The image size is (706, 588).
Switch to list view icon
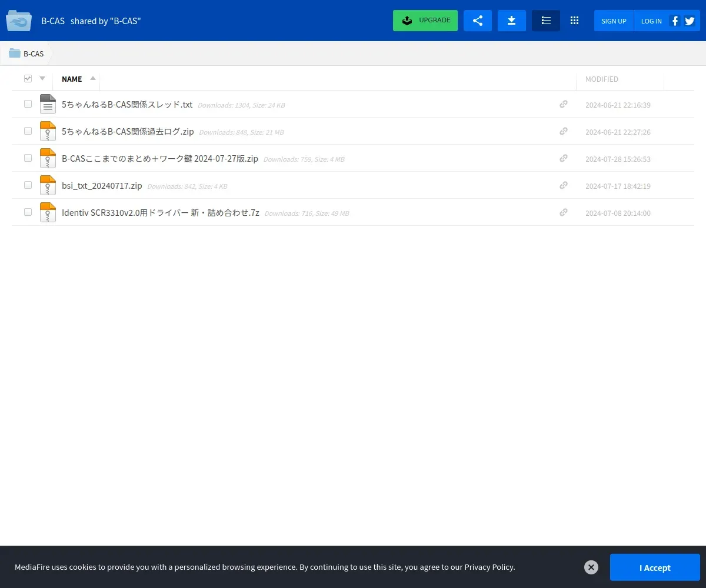(x=546, y=21)
